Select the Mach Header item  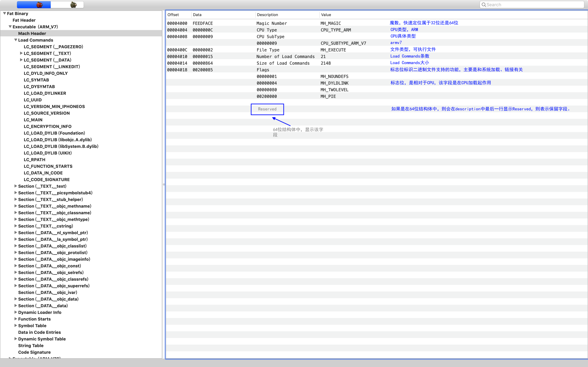coord(32,33)
